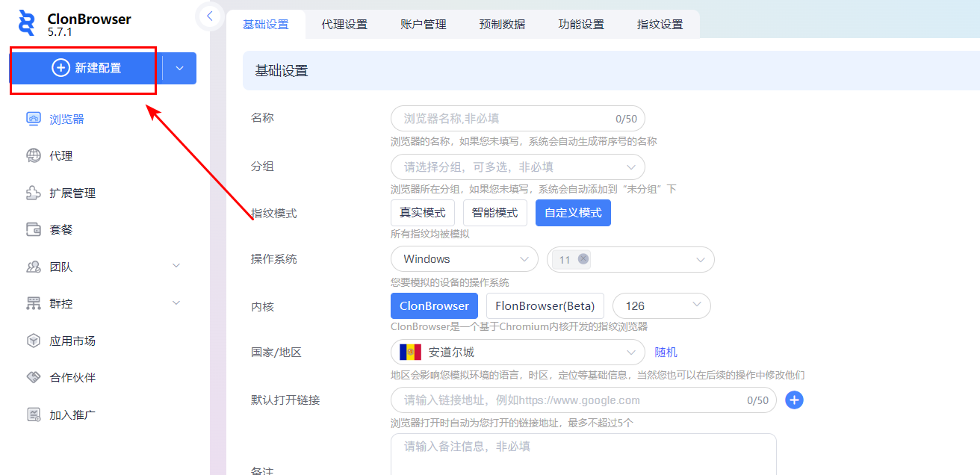The width and height of the screenshot is (980, 475).
Task: Open dropdown arrow beside 新建配置
Action: tap(179, 68)
